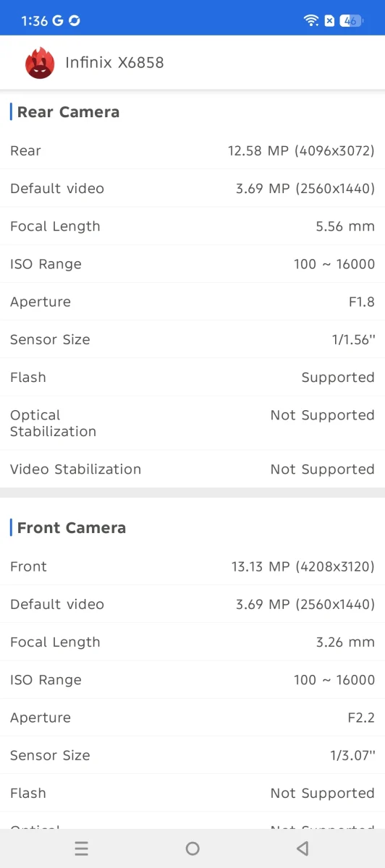Select front Sensor Size 1/3.07'' row
The width and height of the screenshot is (385, 868).
192,755
